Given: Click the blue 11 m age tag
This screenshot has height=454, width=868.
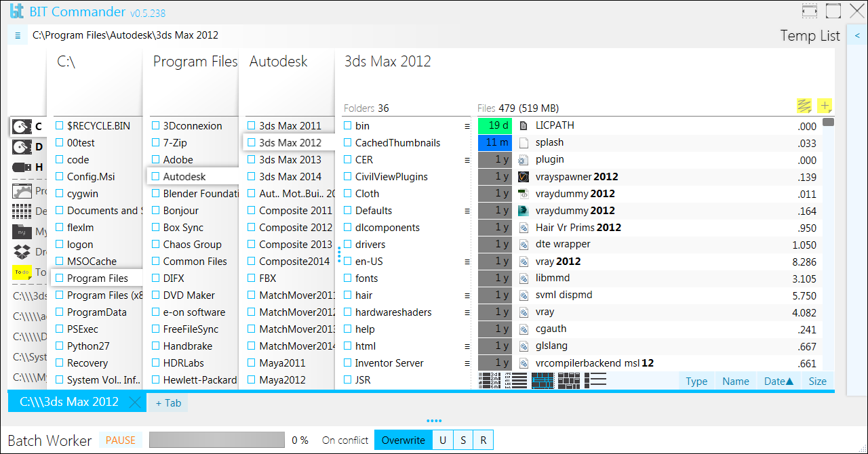Looking at the screenshot, I should 495,142.
